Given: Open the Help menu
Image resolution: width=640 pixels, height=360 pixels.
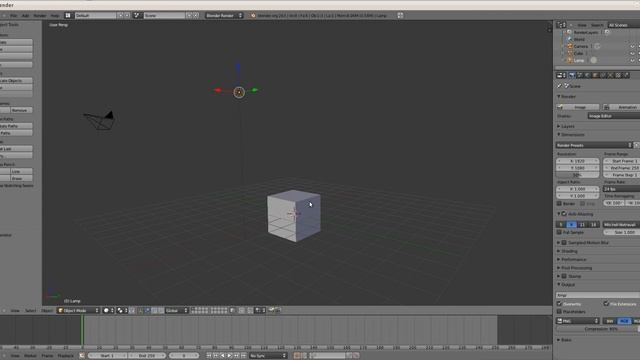Looking at the screenshot, I should (55, 16).
